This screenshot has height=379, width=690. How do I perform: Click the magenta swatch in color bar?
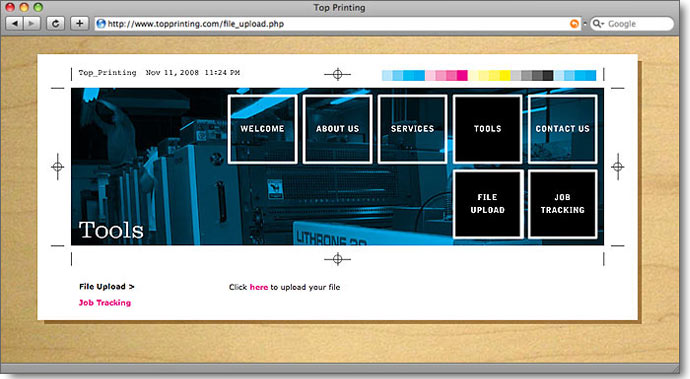[x=462, y=75]
